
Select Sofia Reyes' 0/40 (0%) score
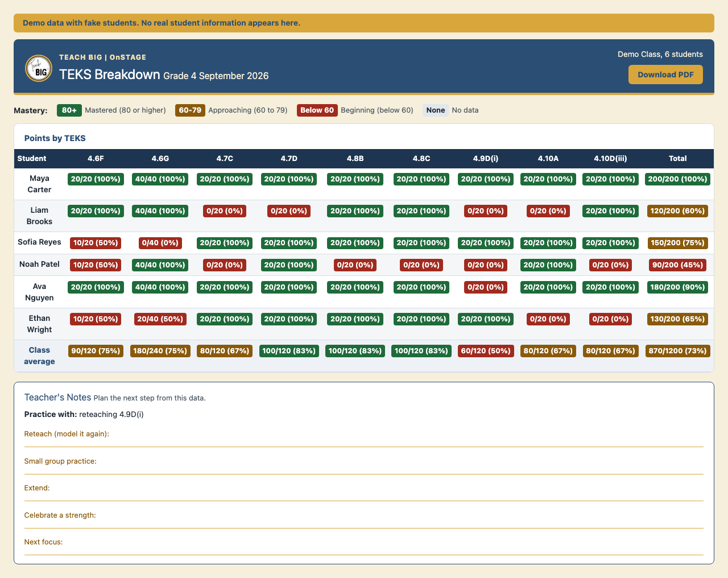[160, 243]
